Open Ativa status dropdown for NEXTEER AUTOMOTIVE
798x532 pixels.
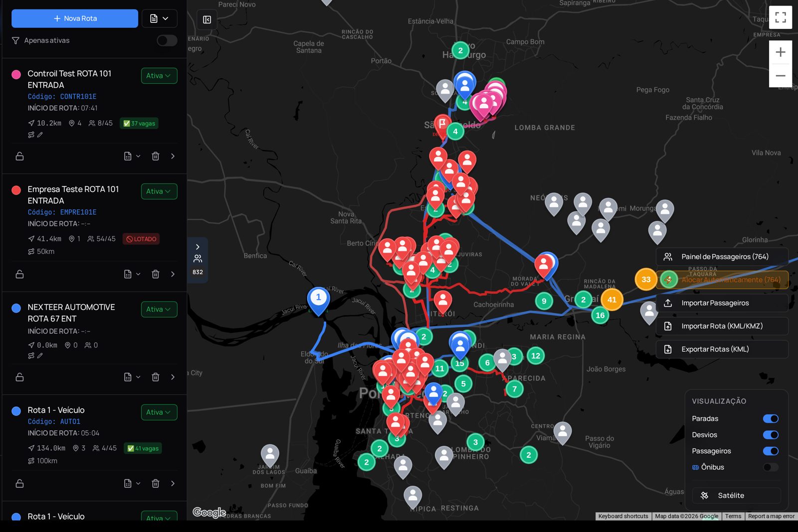(159, 310)
